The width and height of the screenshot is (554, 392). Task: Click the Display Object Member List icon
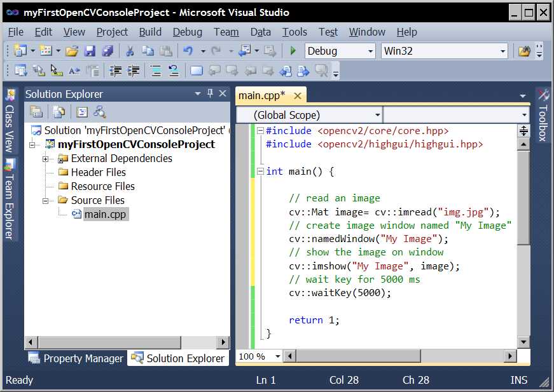coord(20,71)
